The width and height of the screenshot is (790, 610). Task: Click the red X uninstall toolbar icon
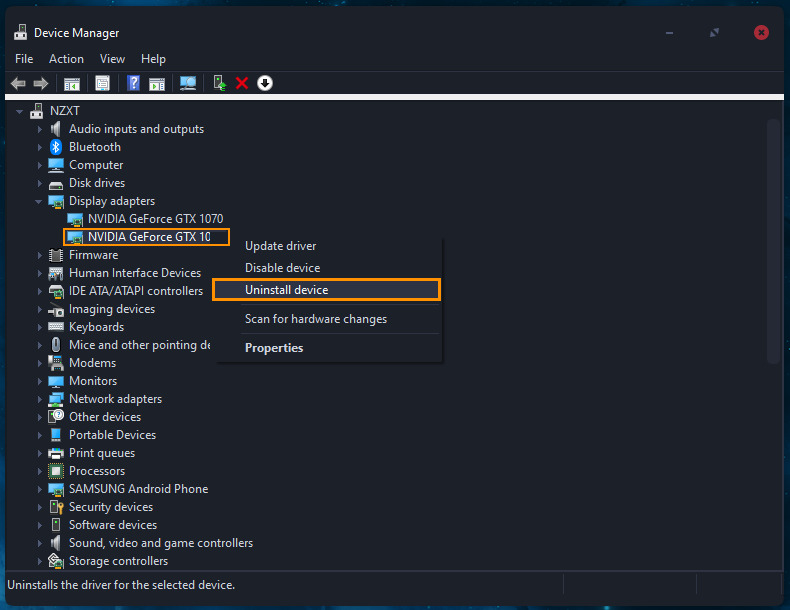coord(242,83)
